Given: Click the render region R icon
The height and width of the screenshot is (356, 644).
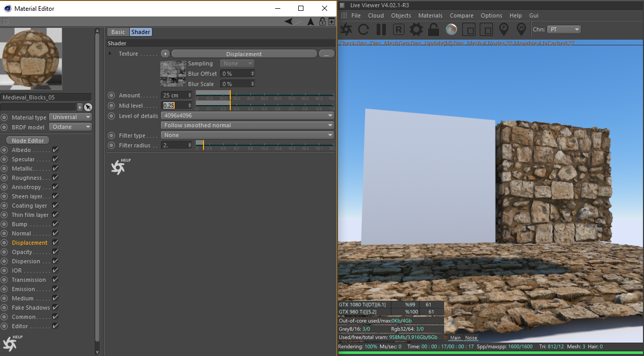Looking at the screenshot, I should pyautogui.click(x=399, y=29).
